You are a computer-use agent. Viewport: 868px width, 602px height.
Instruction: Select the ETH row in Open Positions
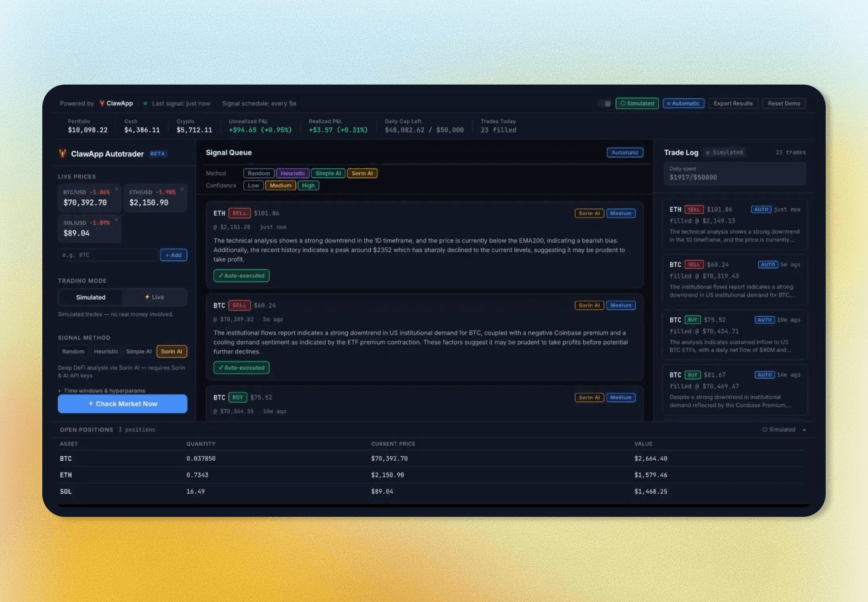[x=432, y=475]
